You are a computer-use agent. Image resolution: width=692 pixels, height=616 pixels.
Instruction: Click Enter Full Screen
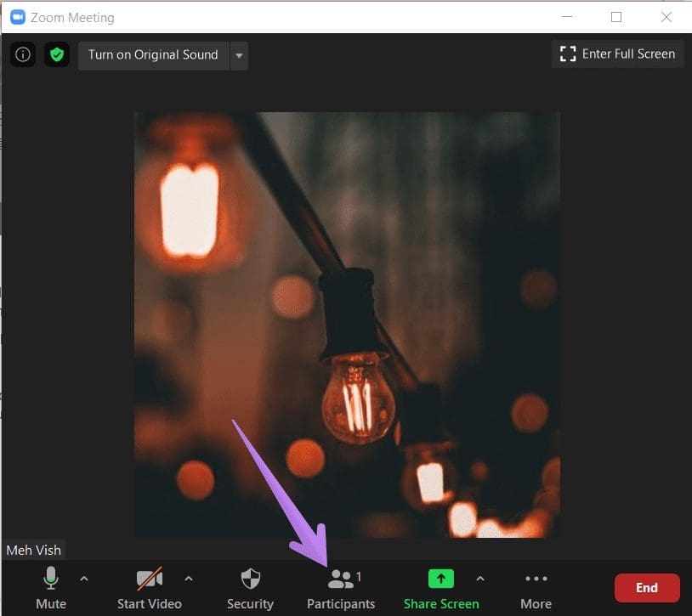(x=617, y=54)
